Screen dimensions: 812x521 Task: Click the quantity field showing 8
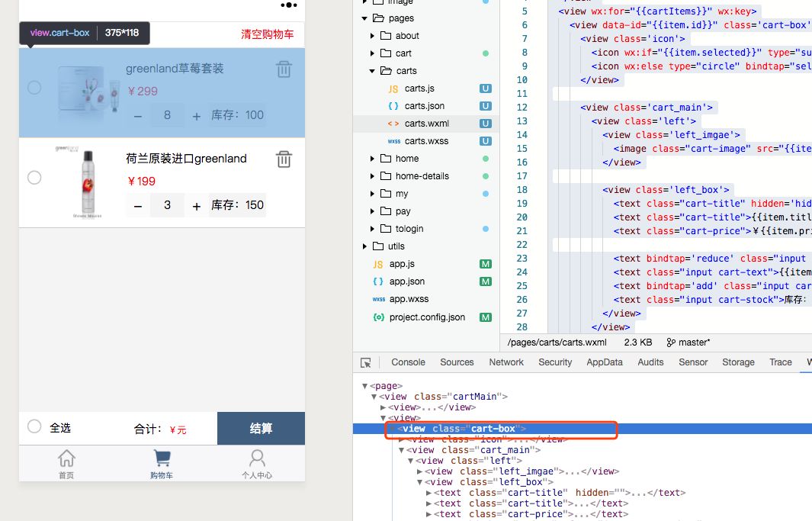(x=167, y=115)
